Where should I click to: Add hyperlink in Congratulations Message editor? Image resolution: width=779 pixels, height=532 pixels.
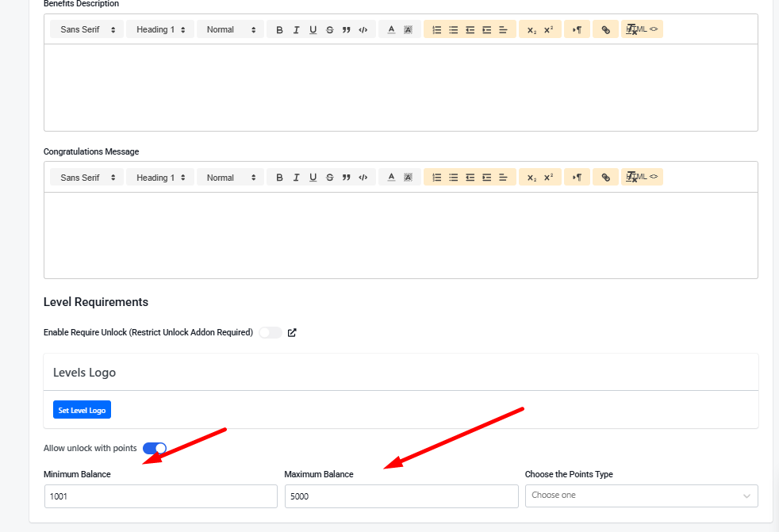[x=605, y=178]
